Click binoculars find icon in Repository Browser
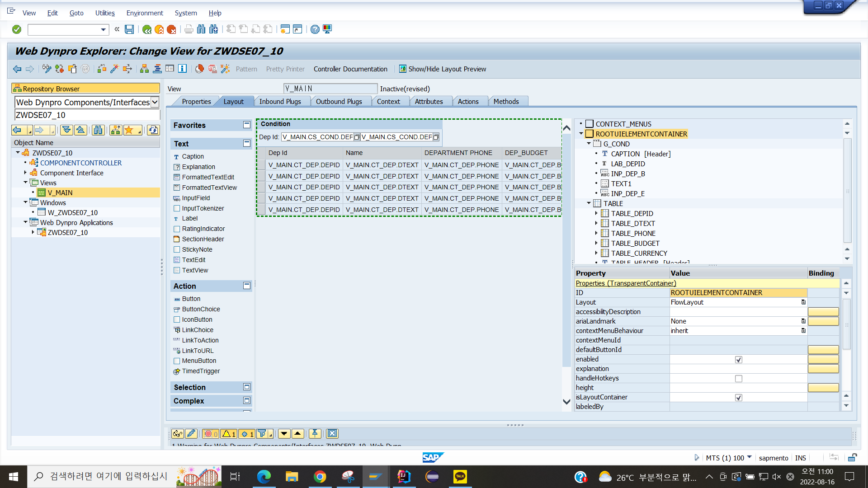868x488 pixels. (x=98, y=130)
